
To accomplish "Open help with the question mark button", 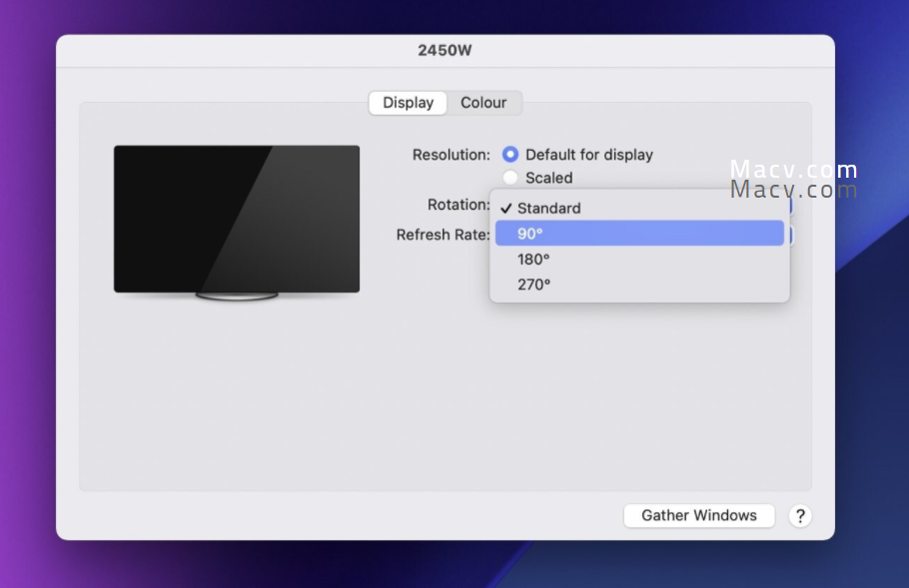I will [800, 515].
